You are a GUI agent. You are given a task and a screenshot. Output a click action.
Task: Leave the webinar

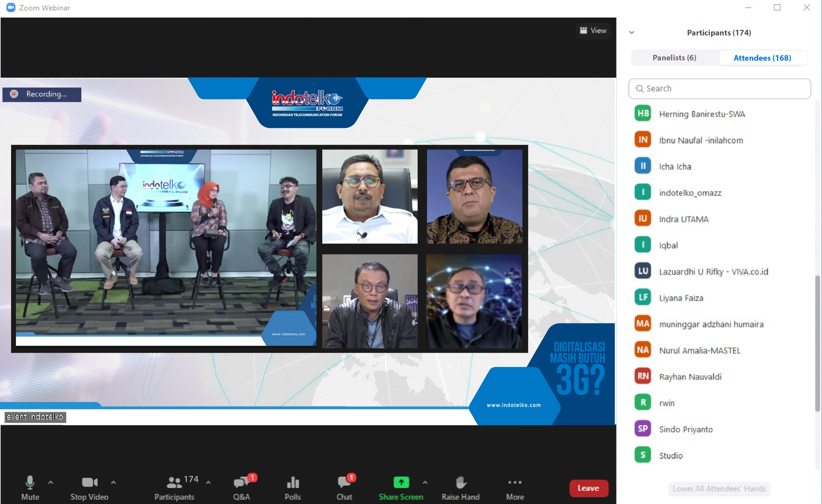pyautogui.click(x=588, y=488)
